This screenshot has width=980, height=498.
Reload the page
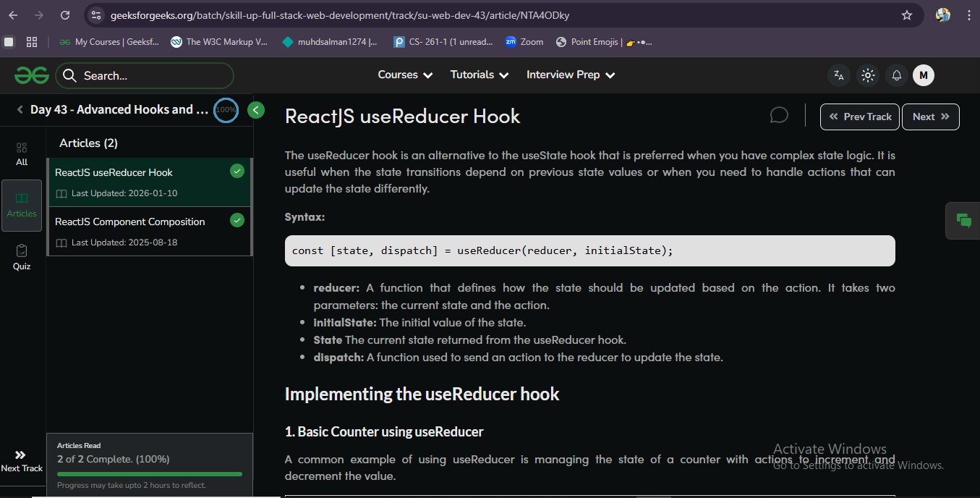coord(65,15)
